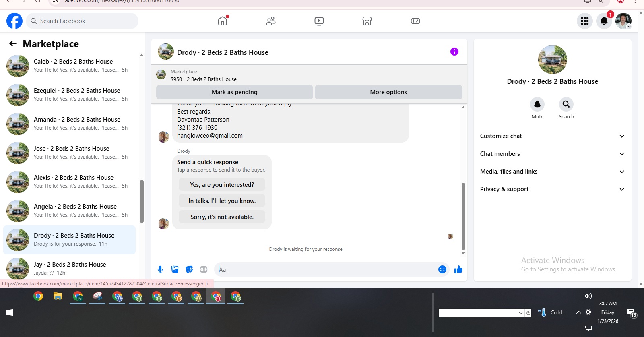Open Angela's 2 Beds 2 Baths House chat
Screen dimensions: 644x337
tap(69, 211)
